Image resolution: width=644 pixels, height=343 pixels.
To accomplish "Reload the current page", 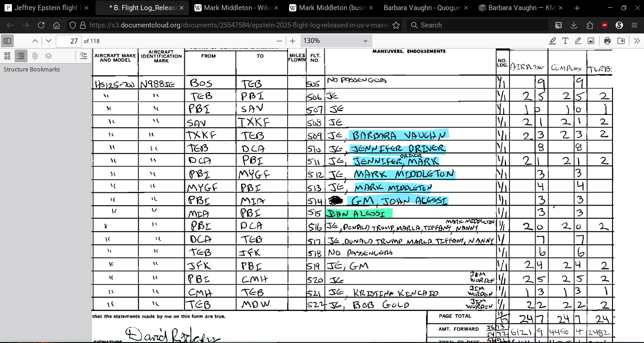I will (x=41, y=25).
